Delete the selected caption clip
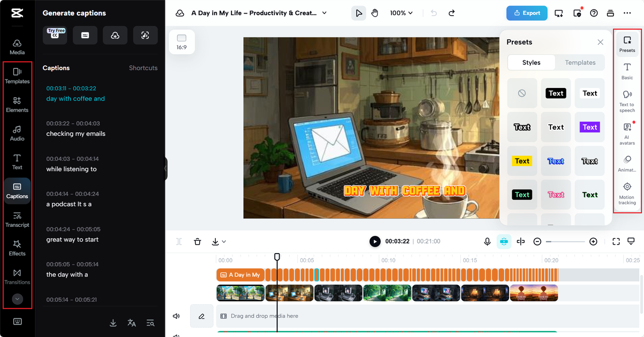644x337 pixels. 197,241
